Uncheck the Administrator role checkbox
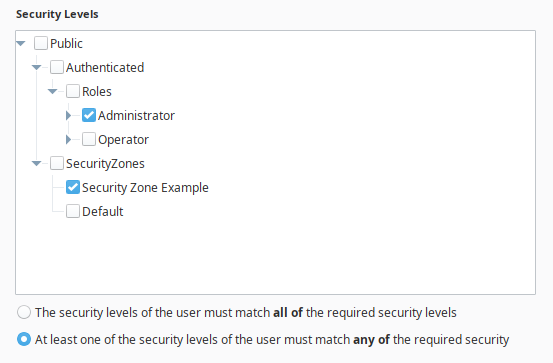The image size is (553, 363). coord(89,115)
